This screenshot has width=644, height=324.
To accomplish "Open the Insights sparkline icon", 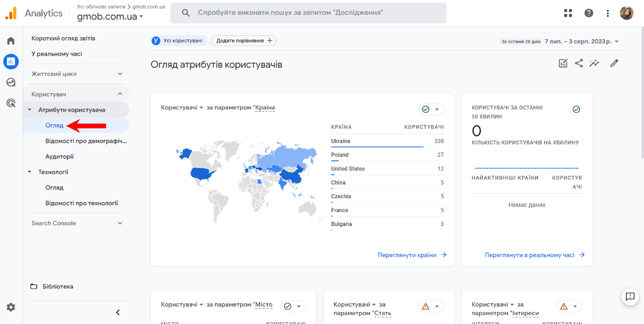I will point(594,63).
